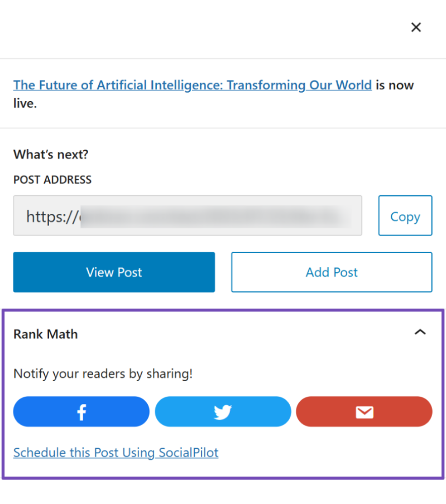The height and width of the screenshot is (504, 446).
Task: Click the upward chevron next to Rank Math
Action: click(x=420, y=332)
